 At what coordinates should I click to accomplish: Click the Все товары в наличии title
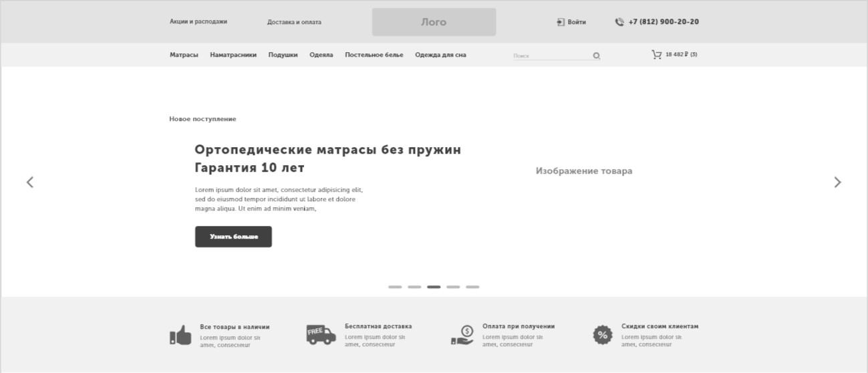click(235, 327)
